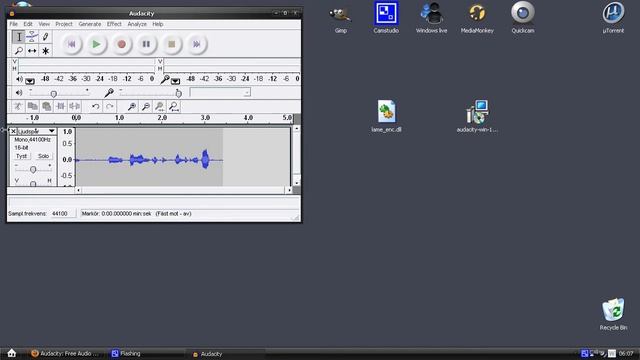Click the horizontal scrollbar left arrow
This screenshot has width=640, height=360.
(x=78, y=190)
